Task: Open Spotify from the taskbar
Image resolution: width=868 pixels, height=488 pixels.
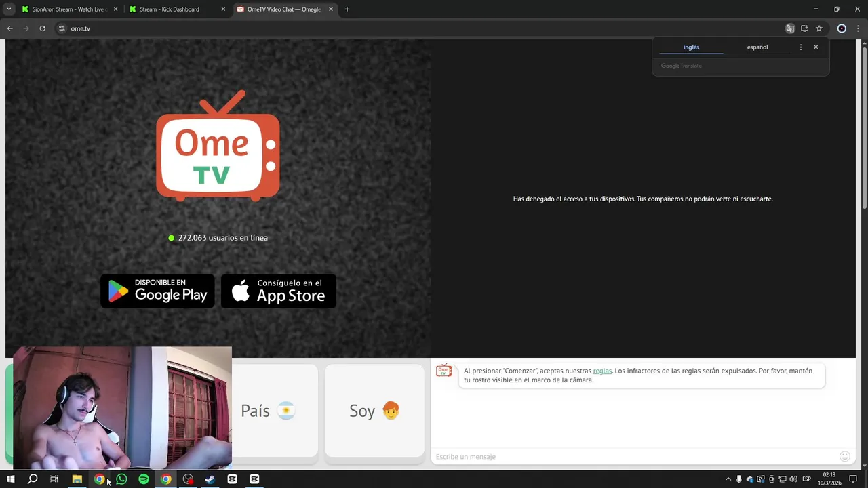Action: [144, 479]
